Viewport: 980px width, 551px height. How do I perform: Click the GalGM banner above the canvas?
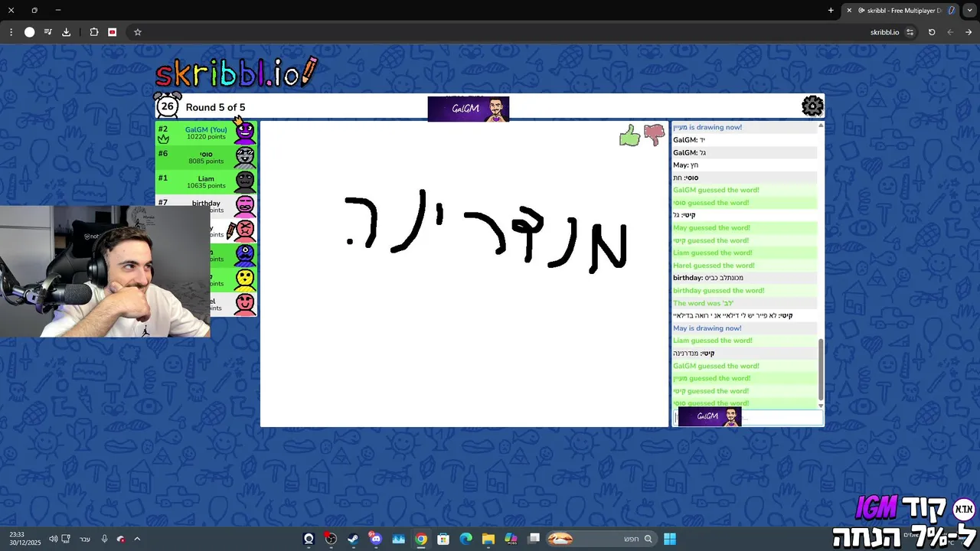[468, 109]
